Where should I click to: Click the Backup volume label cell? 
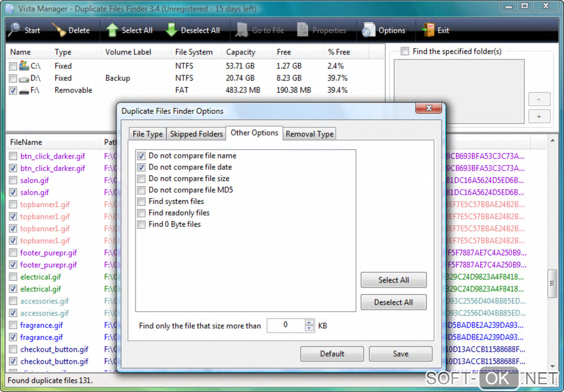click(x=117, y=78)
